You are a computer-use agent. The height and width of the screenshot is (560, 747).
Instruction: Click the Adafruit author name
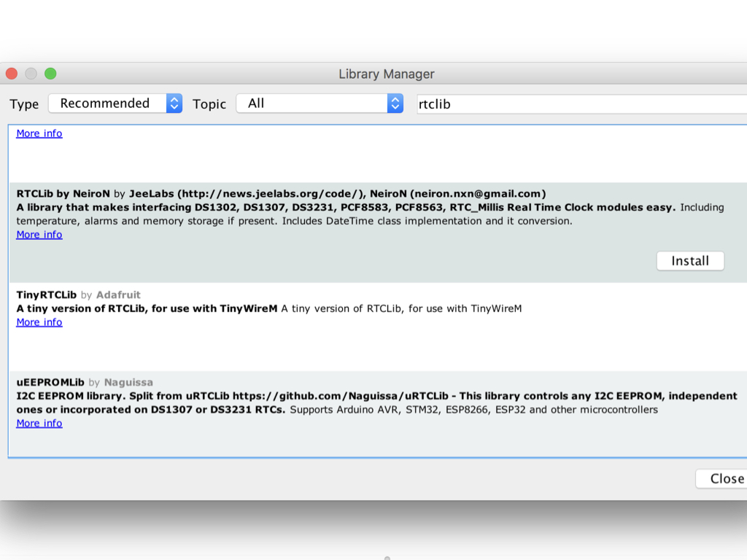point(118,295)
